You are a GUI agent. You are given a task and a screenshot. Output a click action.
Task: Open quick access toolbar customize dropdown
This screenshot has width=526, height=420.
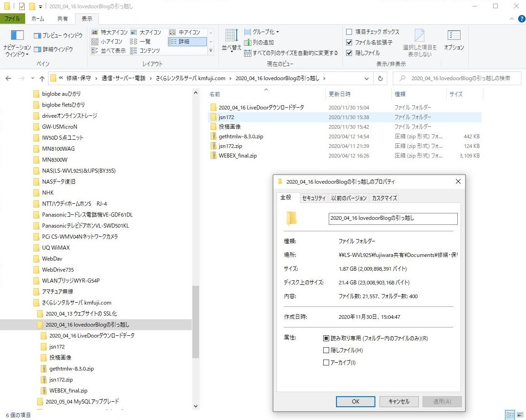(40, 6)
